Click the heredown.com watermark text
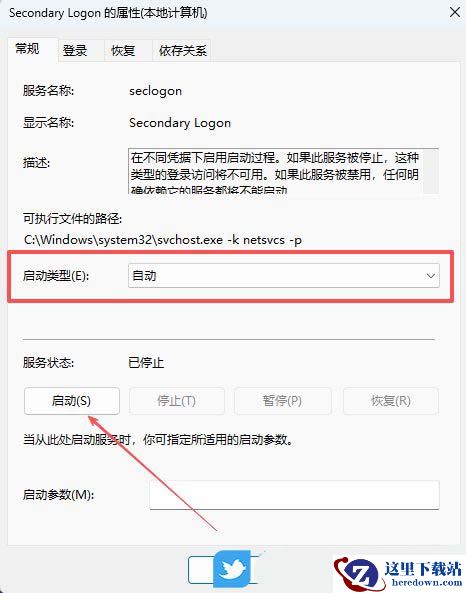The image size is (466, 593). 427,582
